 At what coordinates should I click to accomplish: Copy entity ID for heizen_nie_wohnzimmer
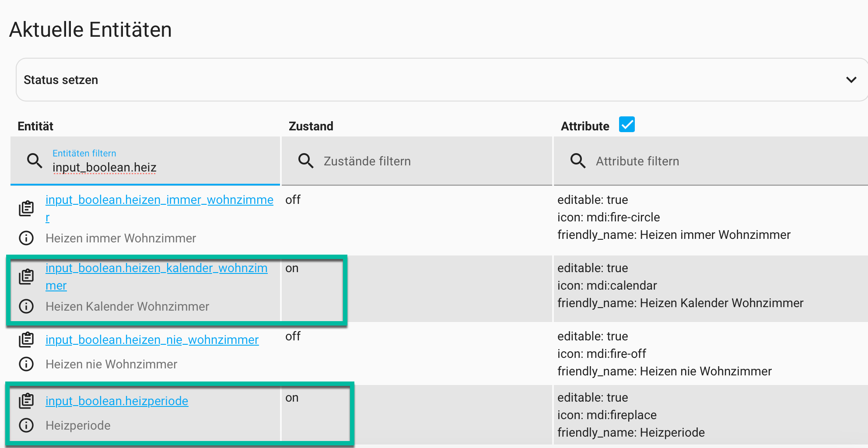26,339
